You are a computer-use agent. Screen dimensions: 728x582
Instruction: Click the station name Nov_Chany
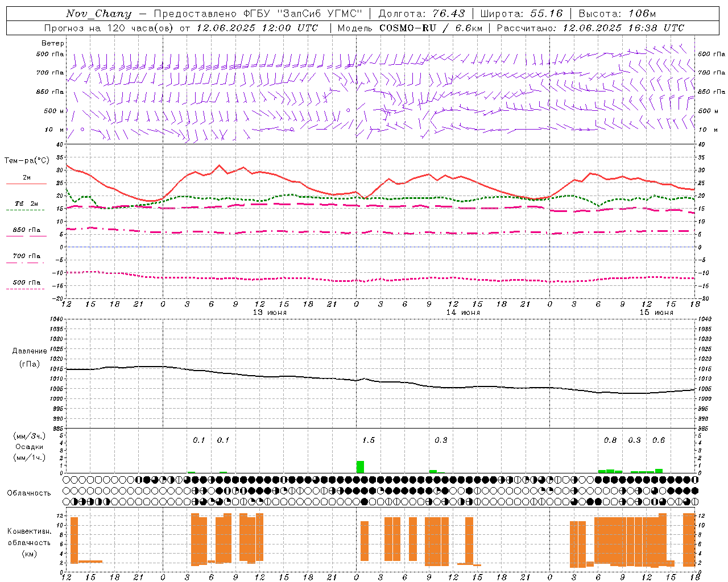point(98,14)
